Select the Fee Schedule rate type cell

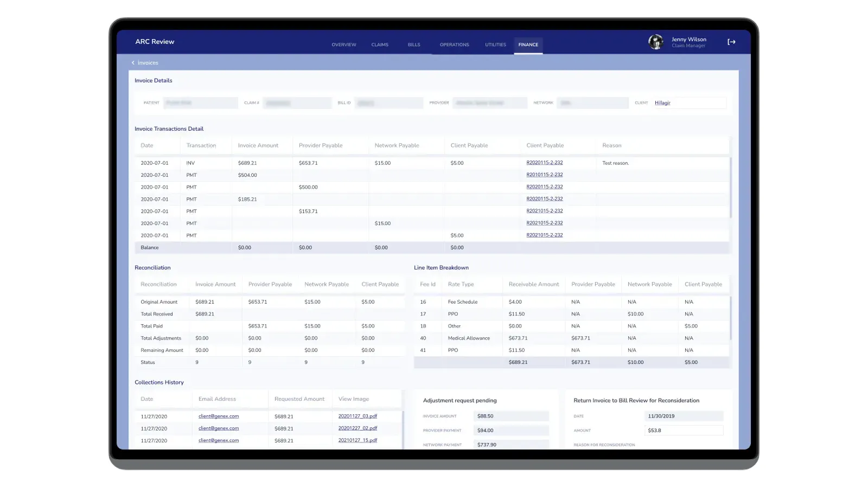463,302
